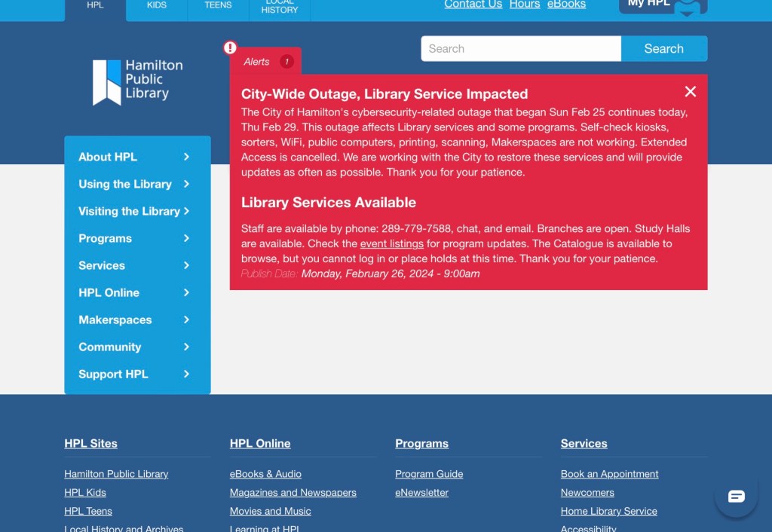Image resolution: width=772 pixels, height=532 pixels.
Task: Click the red exclamation alert icon
Action: (230, 48)
